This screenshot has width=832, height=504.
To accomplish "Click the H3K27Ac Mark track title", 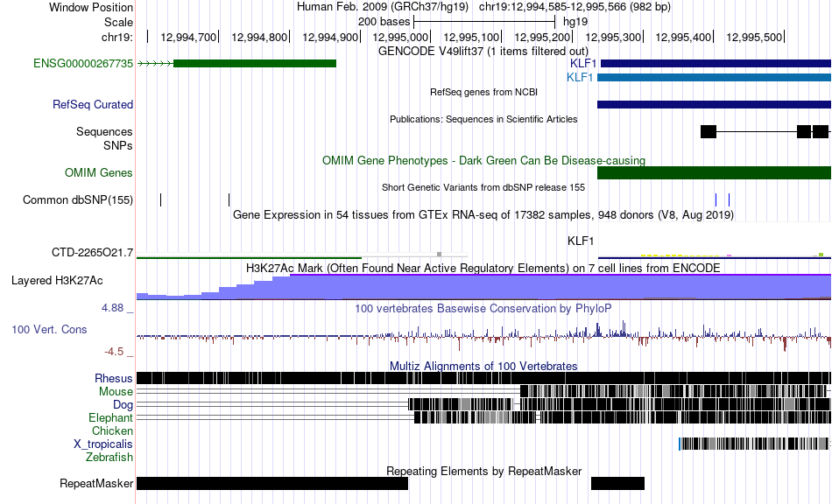I will click(483, 268).
